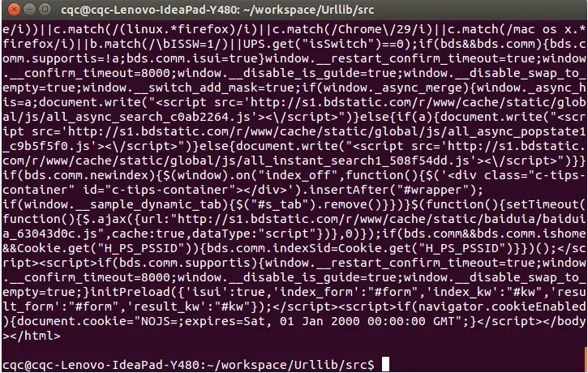Viewport: 588px width, 373px height.
Task: Click the text navigator.cookieEnabled
Action: 502,307
